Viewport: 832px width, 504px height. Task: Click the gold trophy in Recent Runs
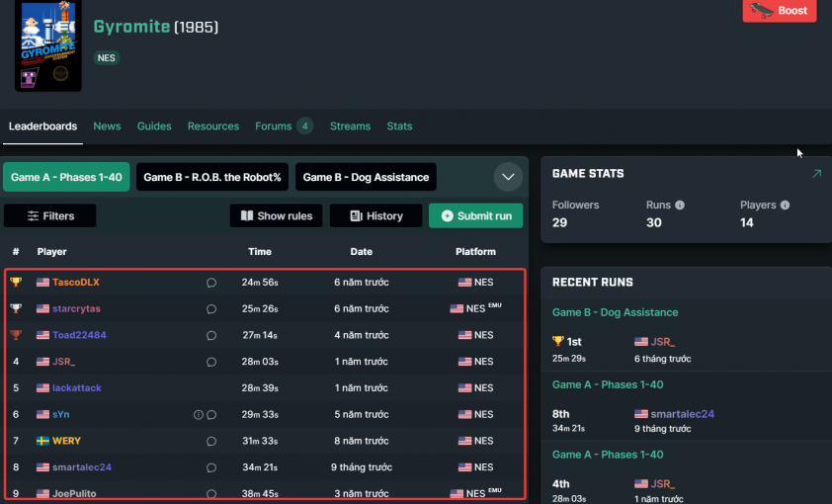[x=557, y=341]
